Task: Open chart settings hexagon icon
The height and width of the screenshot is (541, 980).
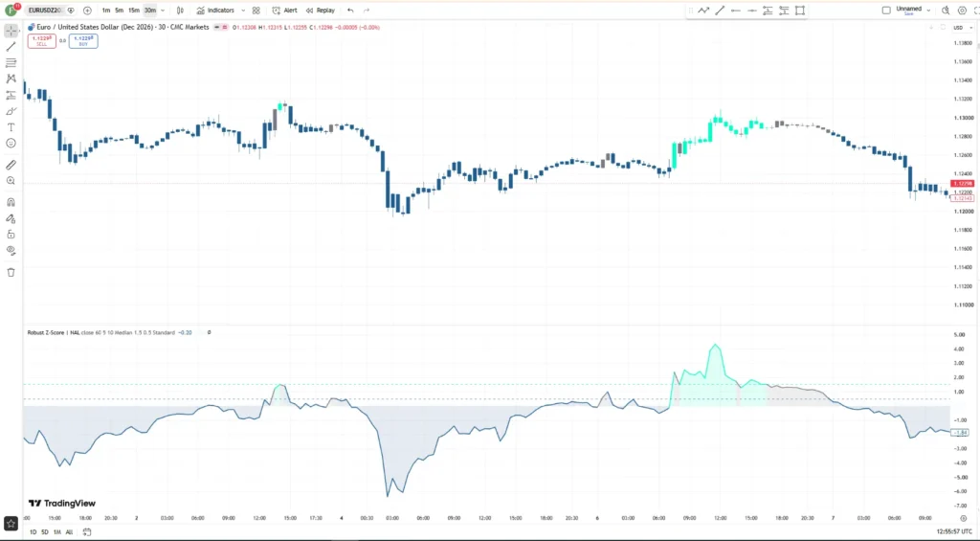Action: [x=963, y=10]
